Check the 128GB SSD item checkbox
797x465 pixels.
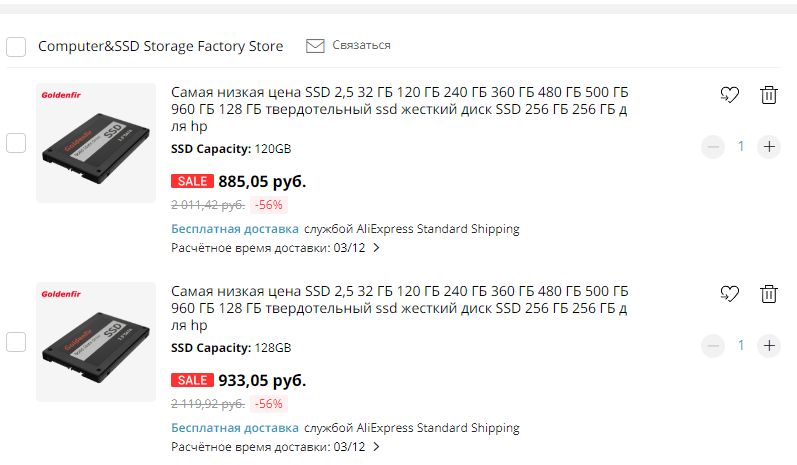click(x=16, y=342)
